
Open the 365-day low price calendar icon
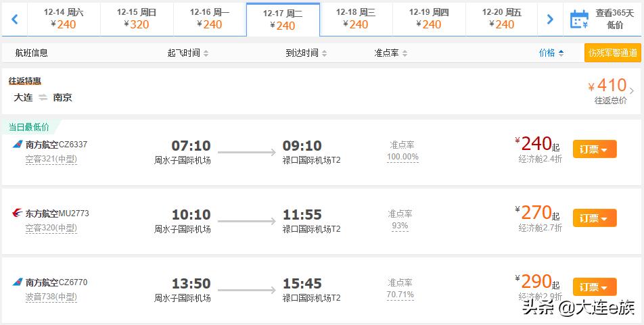579,19
